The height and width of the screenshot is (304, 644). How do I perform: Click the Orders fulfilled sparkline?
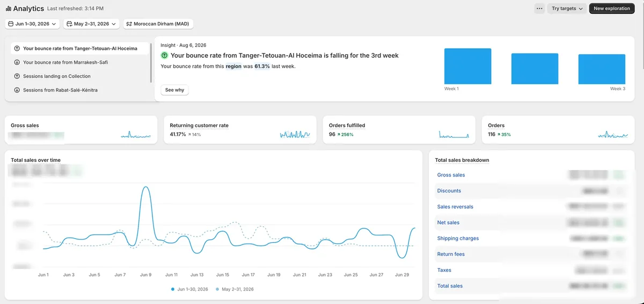pos(454,135)
